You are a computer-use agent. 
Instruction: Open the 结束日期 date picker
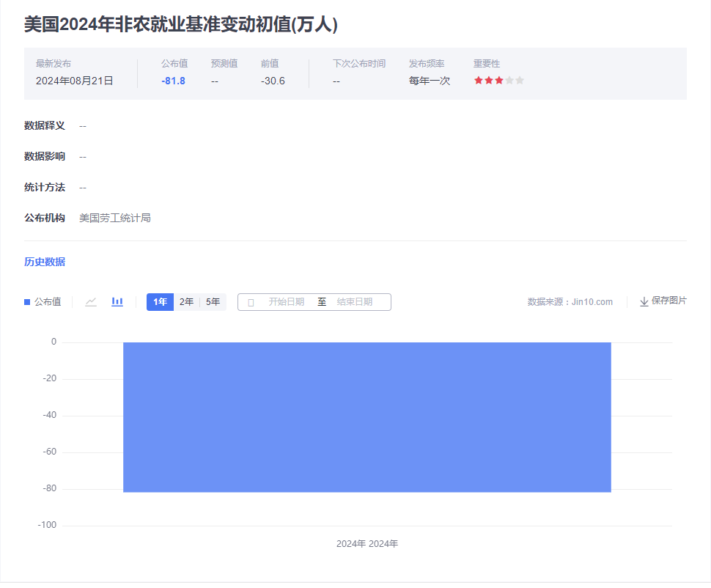tap(355, 302)
